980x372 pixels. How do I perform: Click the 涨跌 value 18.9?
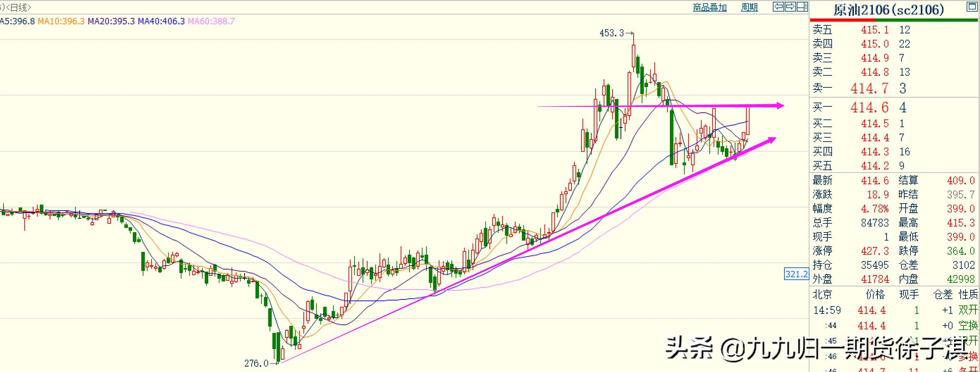[x=878, y=194]
